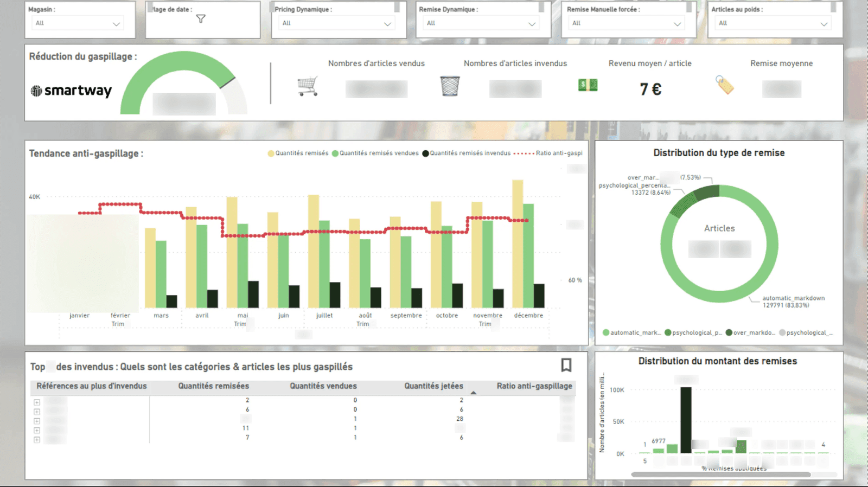Click the Quantités remisés legend swatch
Viewport: 868px width, 487px height.
coord(271,153)
